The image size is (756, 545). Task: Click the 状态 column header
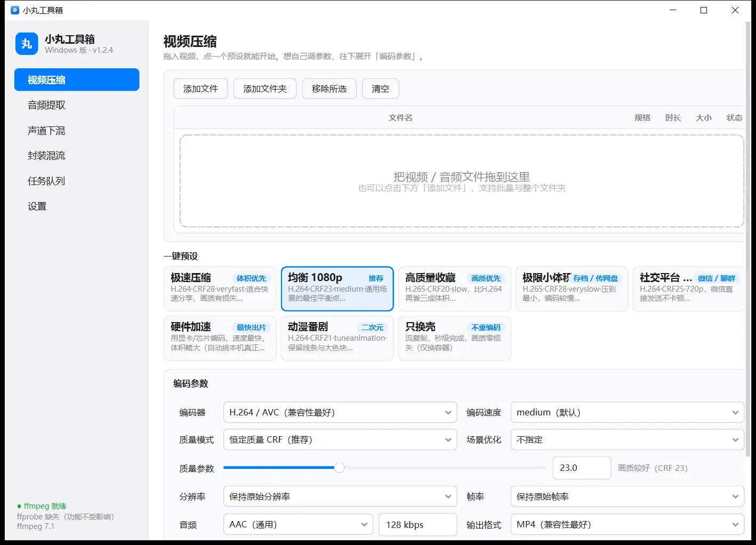pos(734,118)
